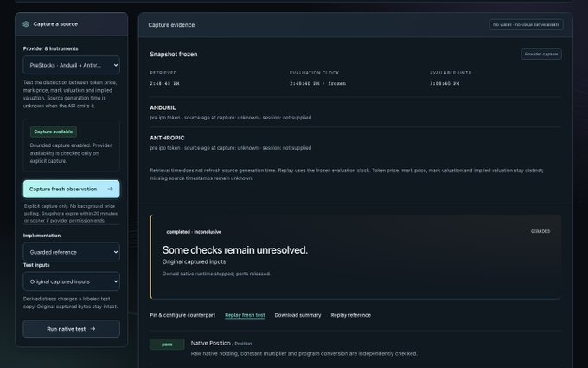Screen dimensions: 588x368
Task: Click the Guarded label in result card
Action: coord(540,231)
